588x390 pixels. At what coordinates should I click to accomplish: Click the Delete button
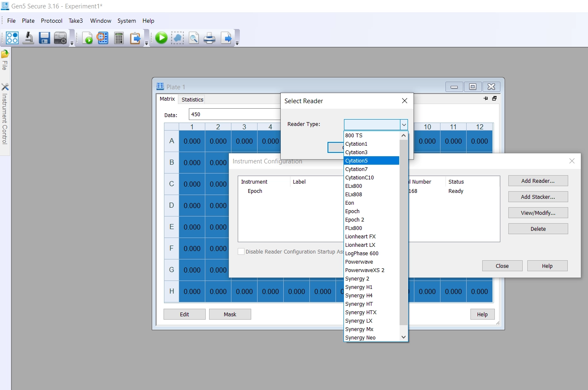pyautogui.click(x=538, y=229)
